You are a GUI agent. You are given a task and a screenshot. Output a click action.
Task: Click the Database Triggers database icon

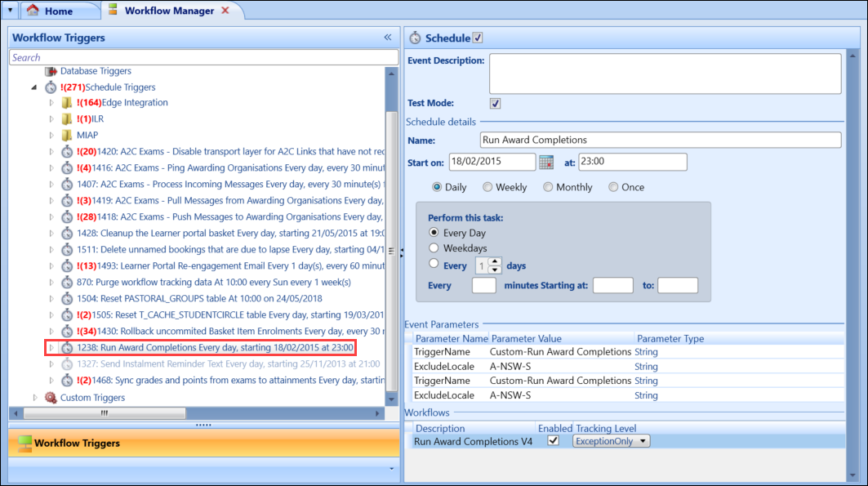pos(51,71)
